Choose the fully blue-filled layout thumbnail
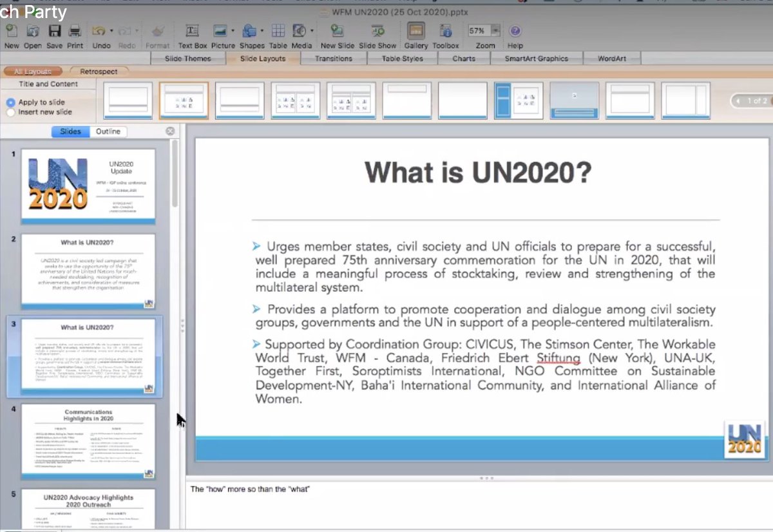 click(575, 100)
